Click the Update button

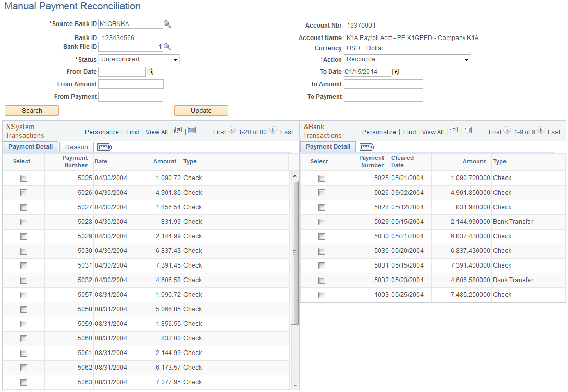point(201,110)
